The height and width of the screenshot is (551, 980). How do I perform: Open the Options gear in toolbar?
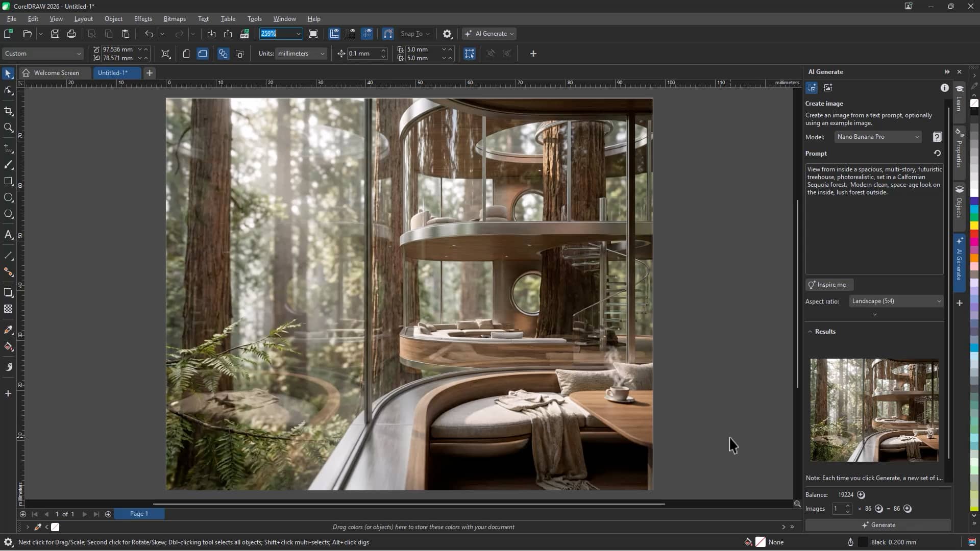tap(447, 34)
